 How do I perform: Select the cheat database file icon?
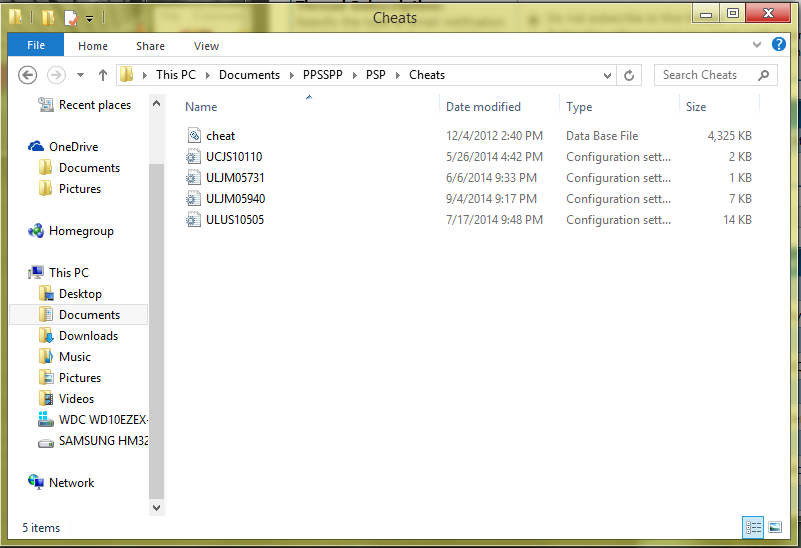tap(195, 136)
